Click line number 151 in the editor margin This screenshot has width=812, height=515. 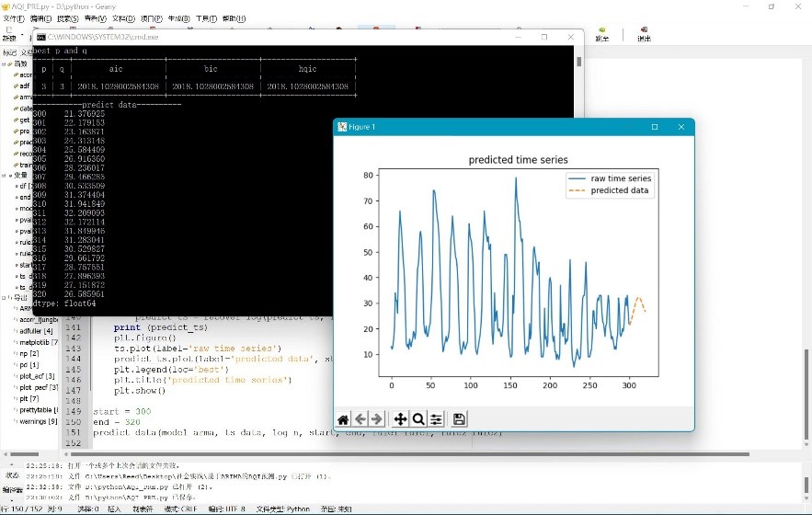tap(73, 432)
